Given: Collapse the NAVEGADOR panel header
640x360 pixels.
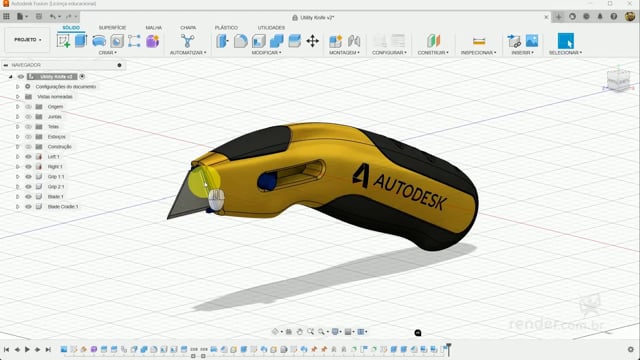Looking at the screenshot, I should [x=6, y=65].
